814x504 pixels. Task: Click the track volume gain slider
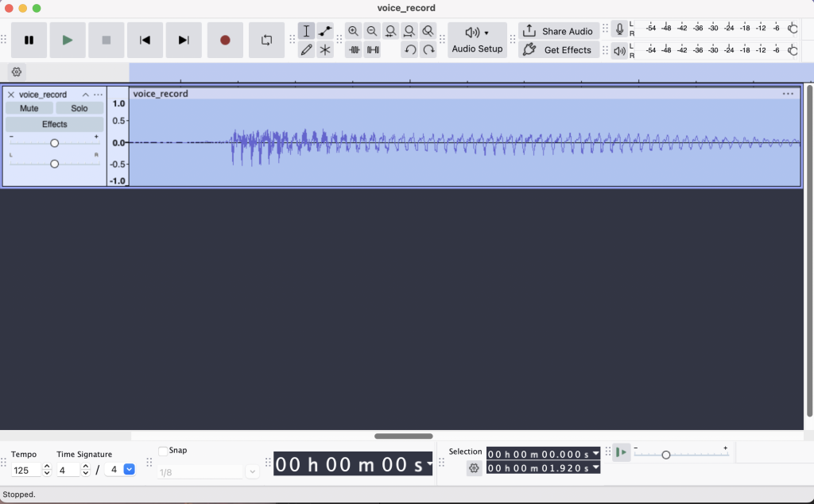point(54,143)
